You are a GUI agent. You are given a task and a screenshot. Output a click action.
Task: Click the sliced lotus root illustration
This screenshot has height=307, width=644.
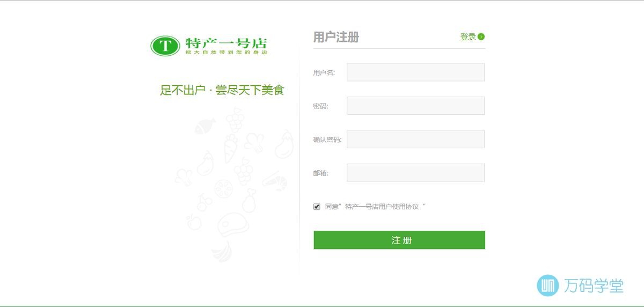pyautogui.click(x=222, y=189)
